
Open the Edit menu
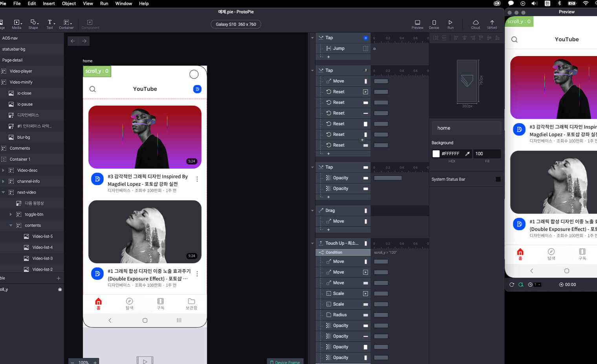[x=32, y=4]
